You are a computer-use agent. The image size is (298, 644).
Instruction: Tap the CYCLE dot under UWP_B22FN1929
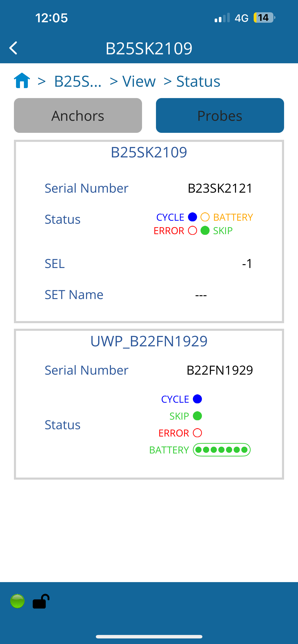coord(198,399)
